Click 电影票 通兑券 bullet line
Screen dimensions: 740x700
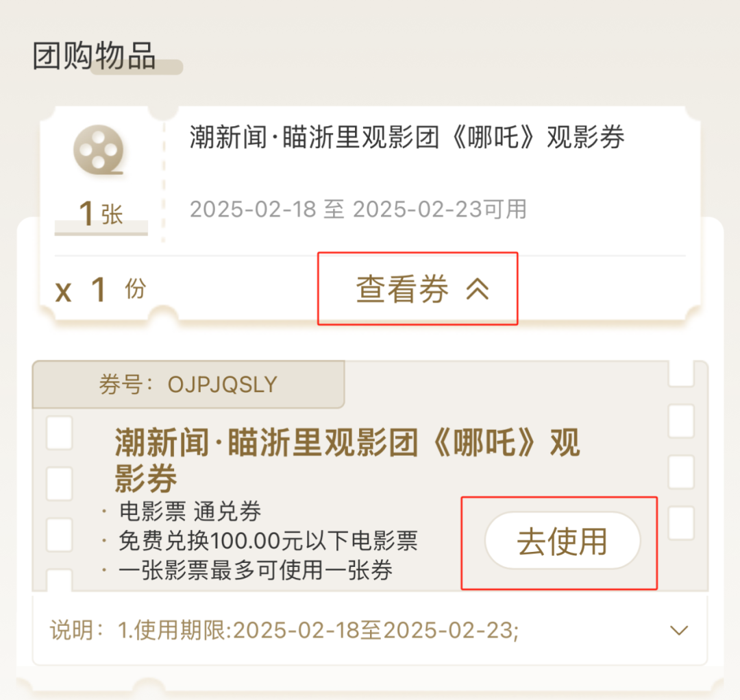190,511
